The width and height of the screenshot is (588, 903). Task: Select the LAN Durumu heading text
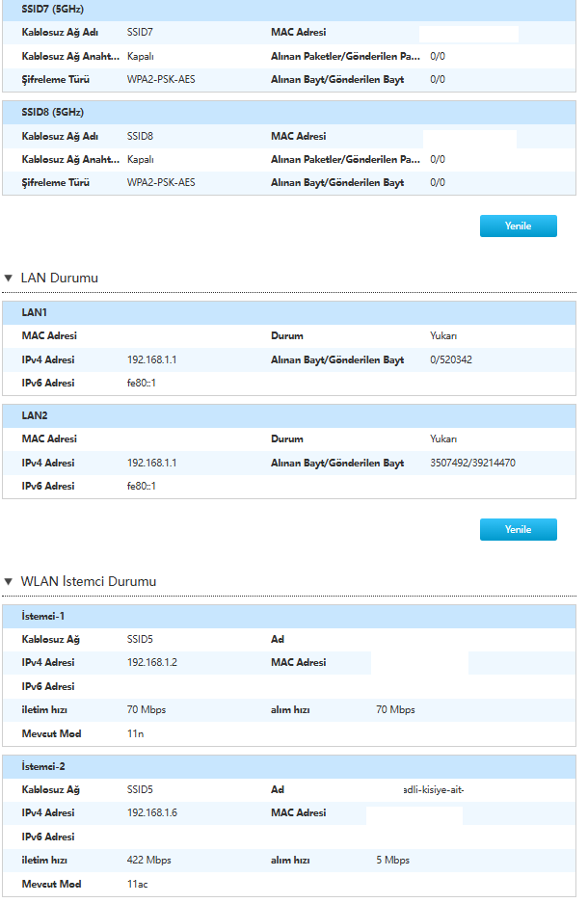pos(60,279)
